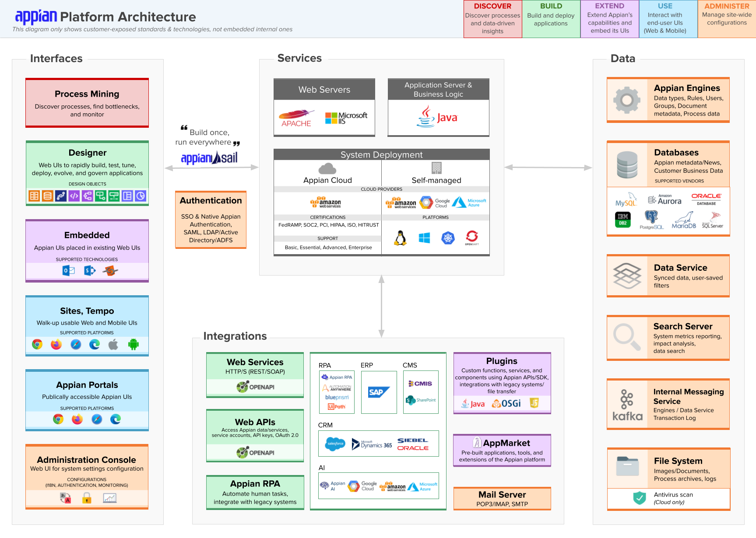This screenshot has height=538, width=756.
Task: Click the Appian Engines gear icon
Action: (x=627, y=100)
